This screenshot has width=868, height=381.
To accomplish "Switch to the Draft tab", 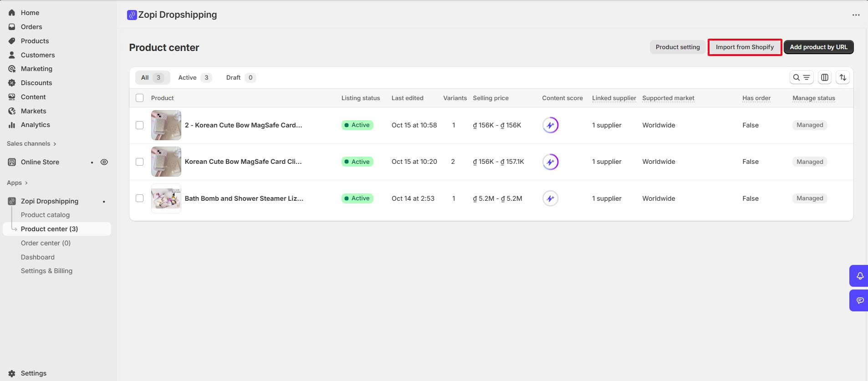I will pos(240,77).
